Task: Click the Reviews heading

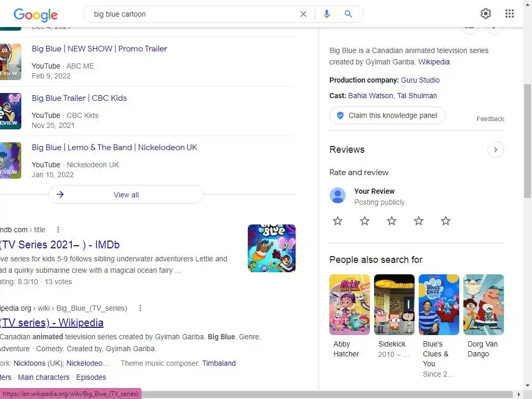Action: (347, 150)
